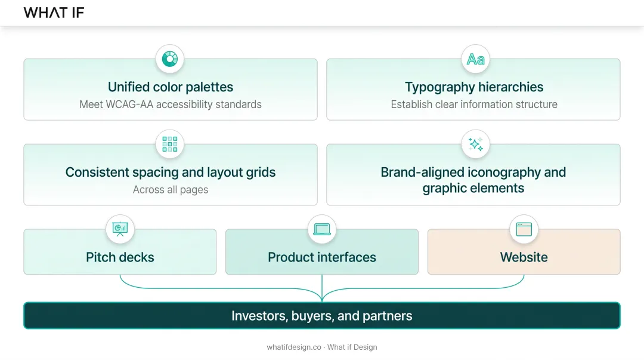Image resolution: width=644 pixels, height=360 pixels.
Task: Select the layout grid squares icon
Action: (x=169, y=144)
